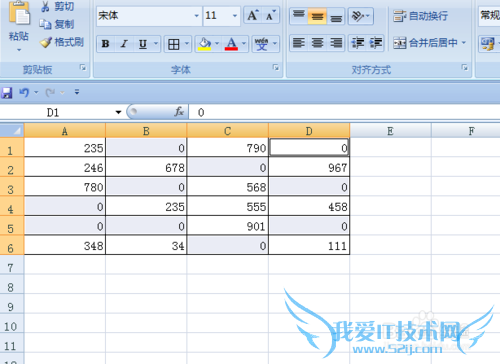The height and width of the screenshot is (364, 500).
Task: Select cell containing 678
Action: click(146, 167)
